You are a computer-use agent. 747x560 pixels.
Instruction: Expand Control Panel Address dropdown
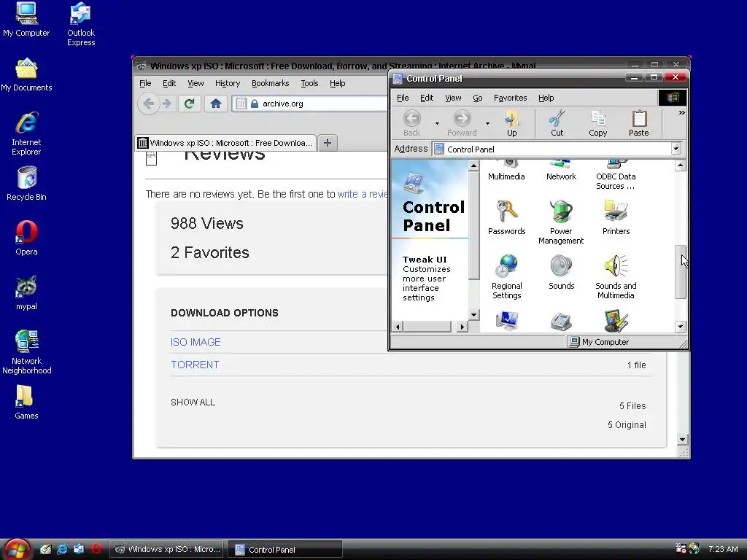pos(676,149)
